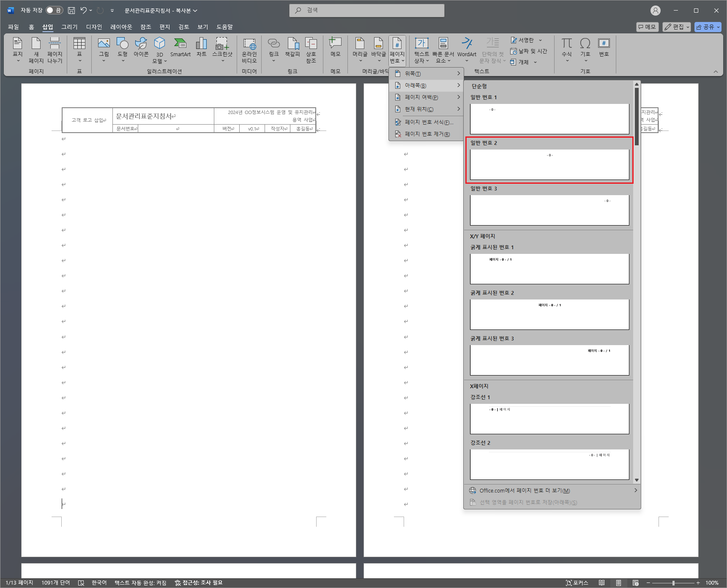Insert a link (링크)
Image resolution: width=727 pixels, height=588 pixels.
274,50
